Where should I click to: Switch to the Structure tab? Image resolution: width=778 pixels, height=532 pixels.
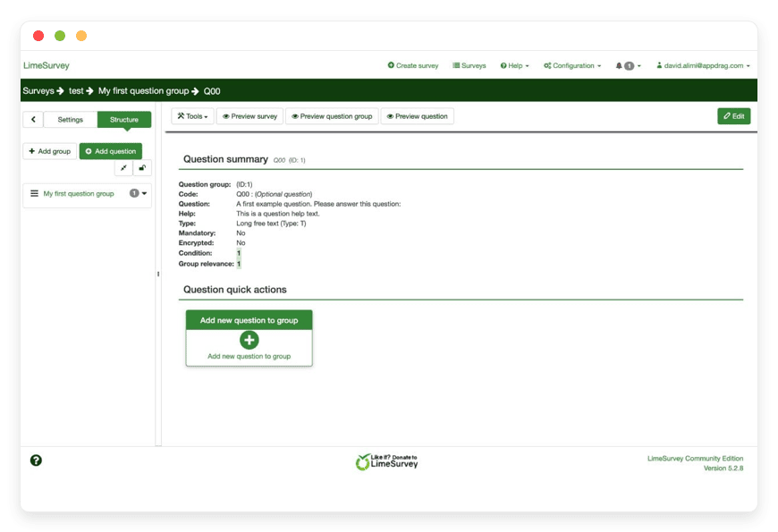(x=124, y=120)
